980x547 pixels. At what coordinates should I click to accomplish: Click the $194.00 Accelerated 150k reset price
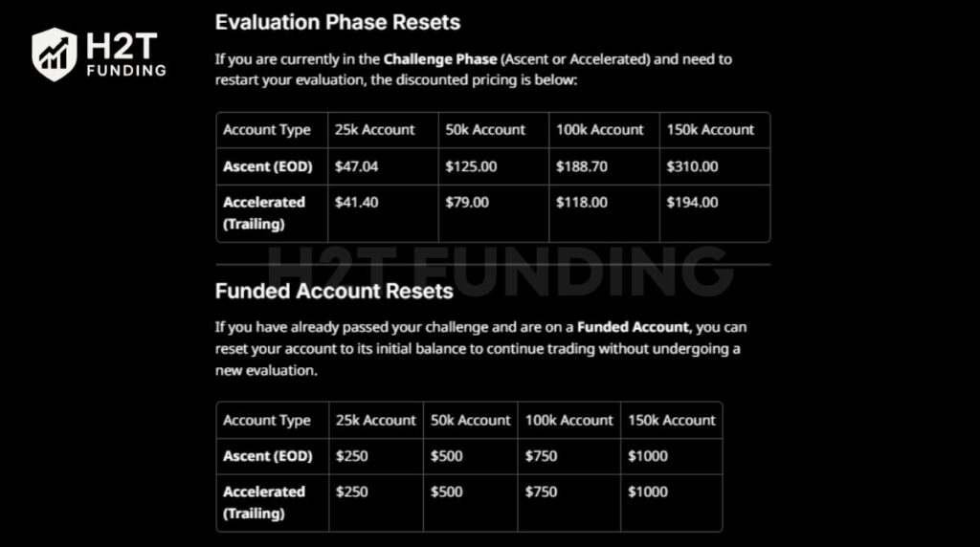coord(692,203)
